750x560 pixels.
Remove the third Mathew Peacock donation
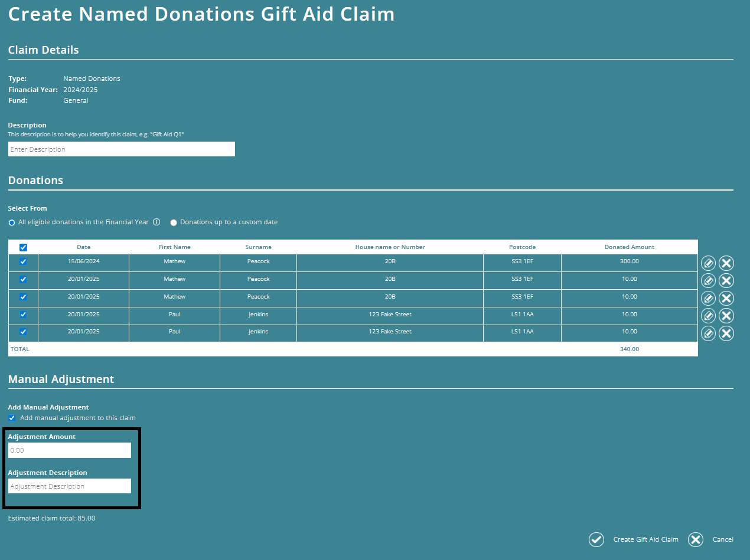[726, 298]
